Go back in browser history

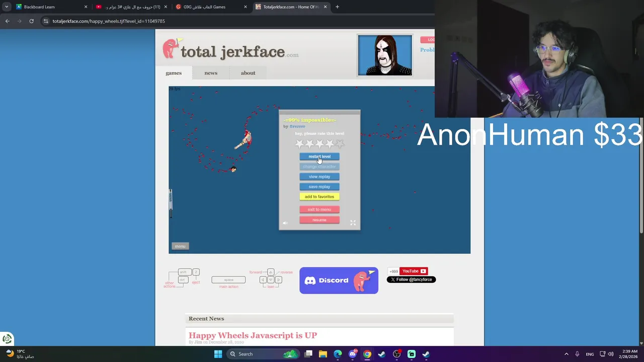click(x=7, y=21)
